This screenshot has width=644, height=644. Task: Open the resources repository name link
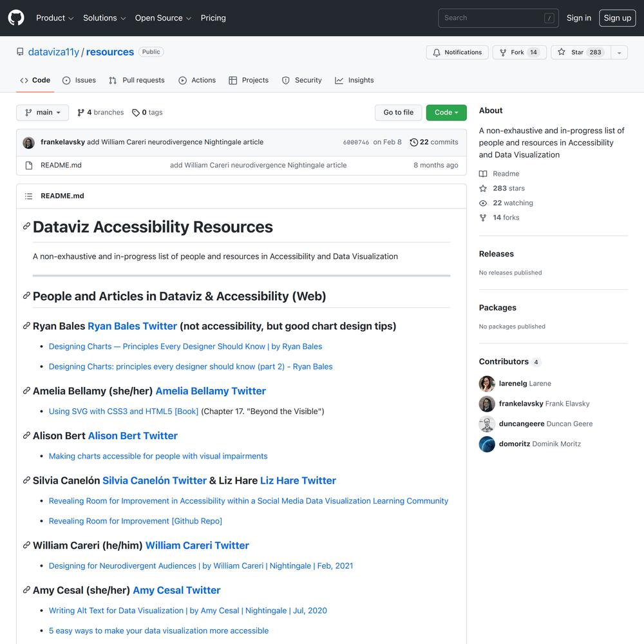tap(110, 52)
